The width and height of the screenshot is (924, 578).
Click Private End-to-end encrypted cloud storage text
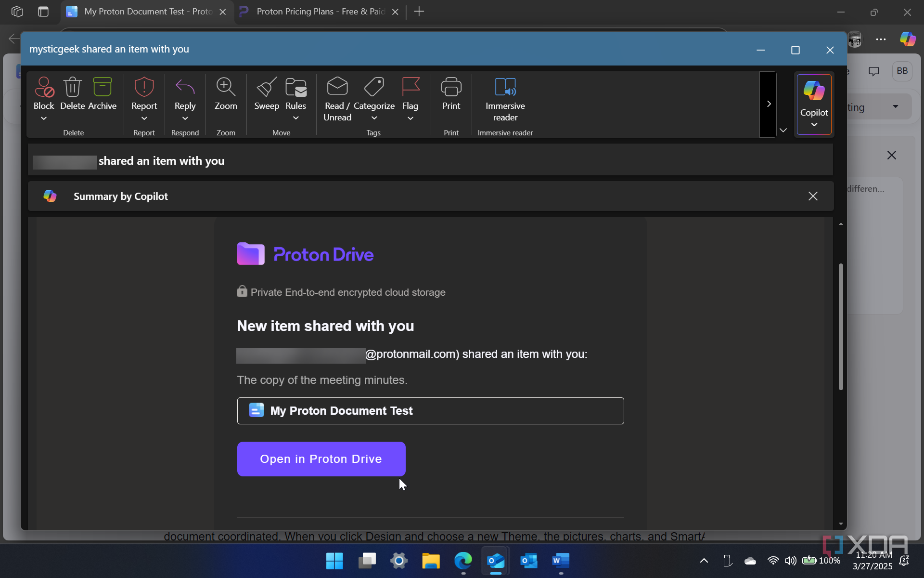[x=348, y=292]
